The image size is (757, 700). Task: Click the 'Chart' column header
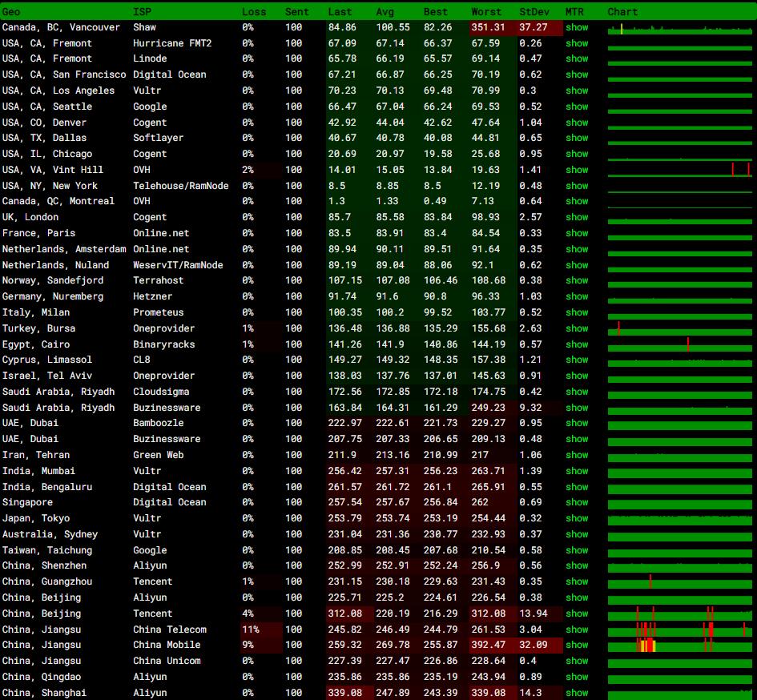[622, 11]
